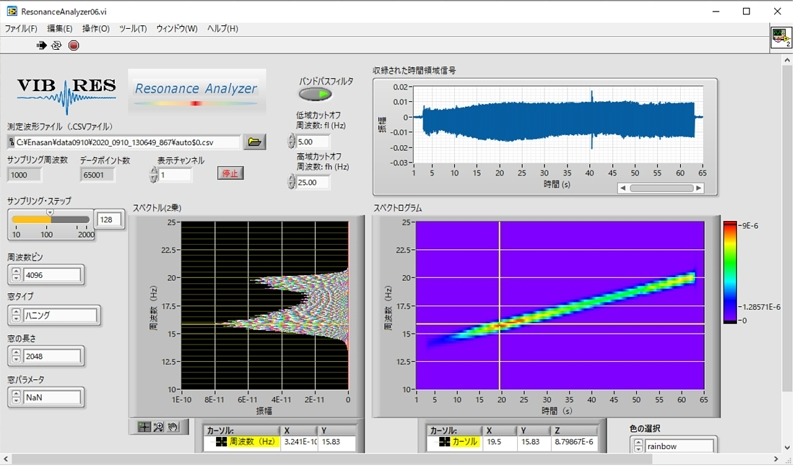Click the spectrogram cursor marker icon
800x473 pixels.
pyautogui.click(x=444, y=442)
